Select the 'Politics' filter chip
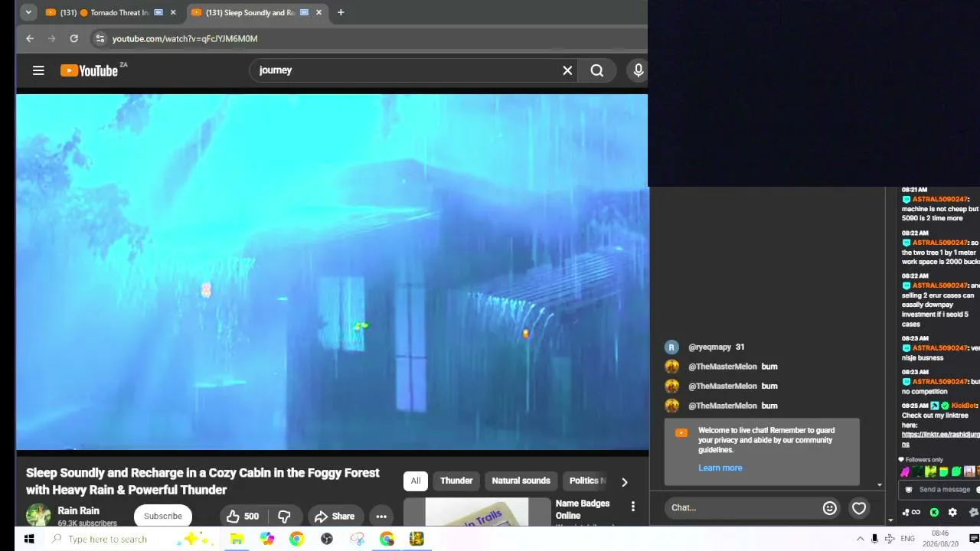 coord(586,481)
